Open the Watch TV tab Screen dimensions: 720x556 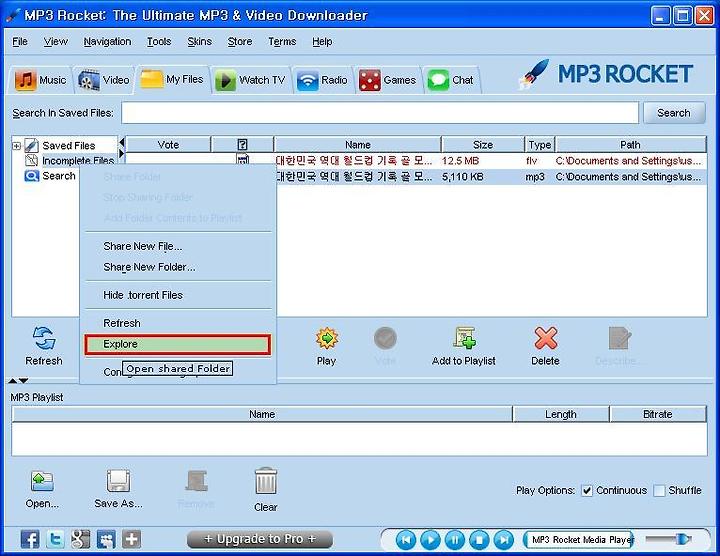[250, 80]
